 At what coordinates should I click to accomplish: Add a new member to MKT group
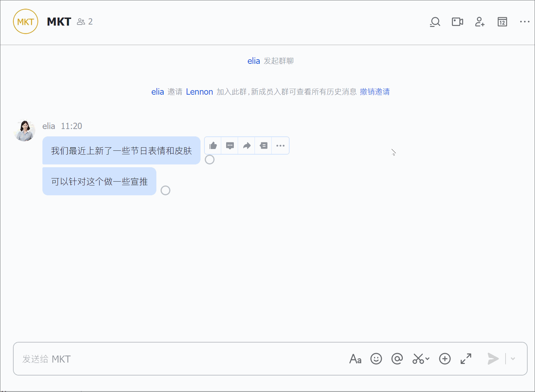tap(480, 22)
